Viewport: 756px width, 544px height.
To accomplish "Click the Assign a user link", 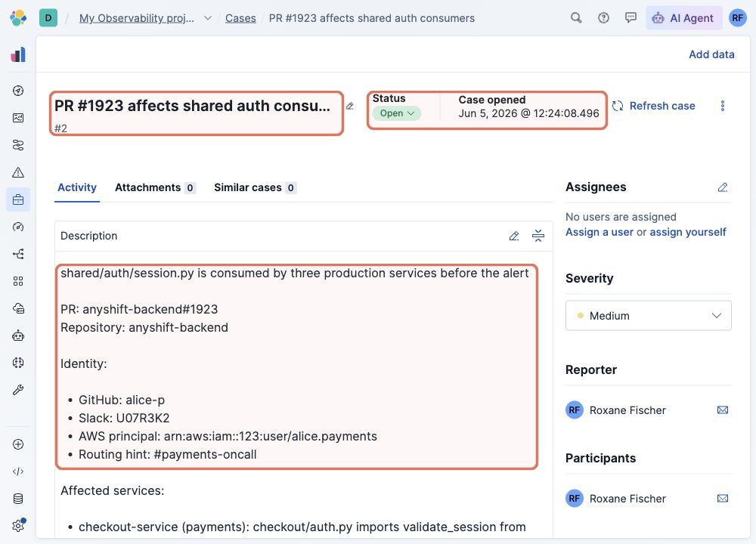I will [x=600, y=232].
